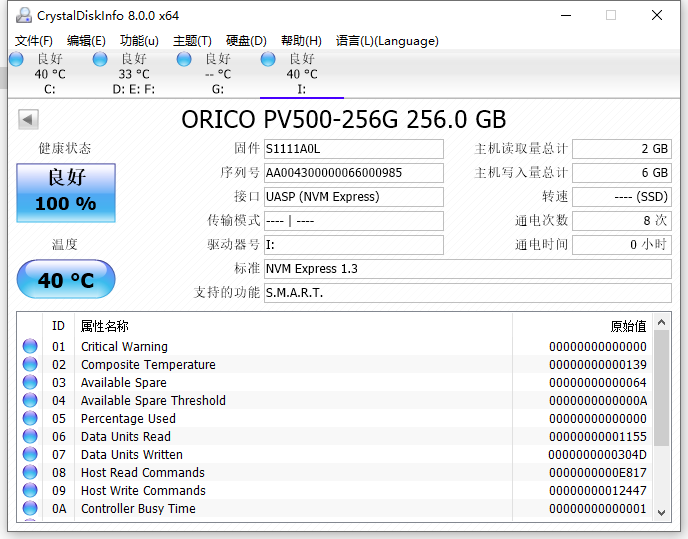
Task: Select the Available Spare Threshold attribute text
Action: (x=153, y=401)
